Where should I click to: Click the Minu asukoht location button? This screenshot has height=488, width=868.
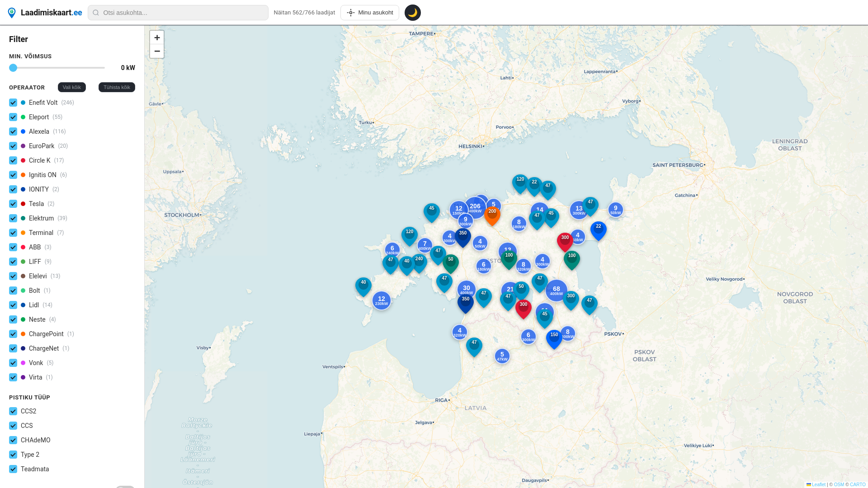click(x=369, y=13)
